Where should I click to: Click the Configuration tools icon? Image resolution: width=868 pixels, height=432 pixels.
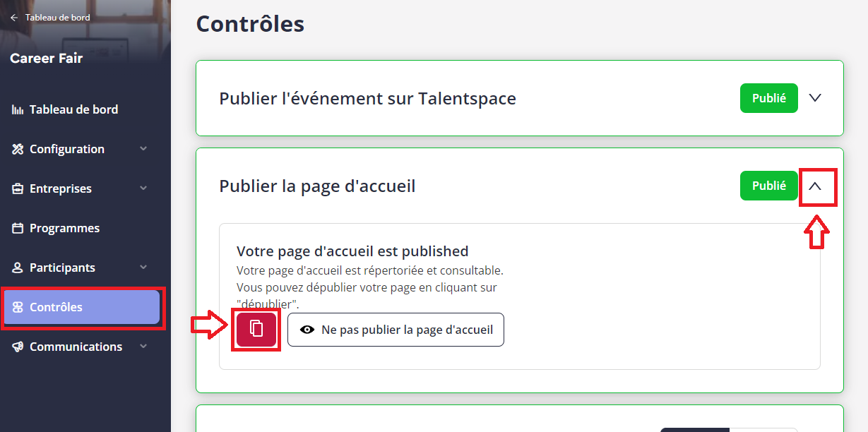[x=18, y=149]
